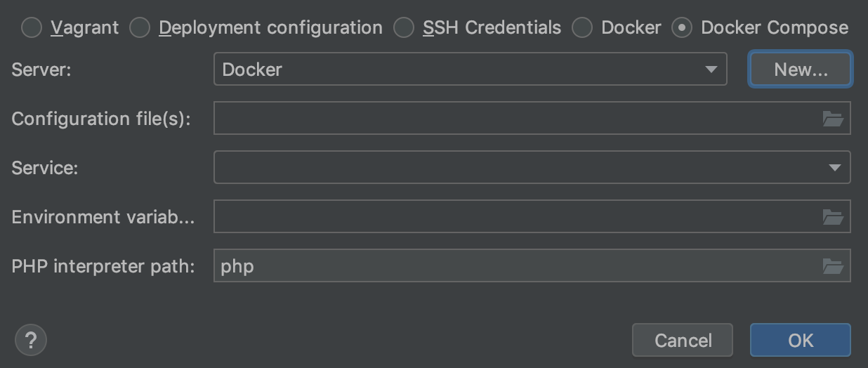This screenshot has width=868, height=368.
Task: Click into Environment variables input field
Action: 516,217
